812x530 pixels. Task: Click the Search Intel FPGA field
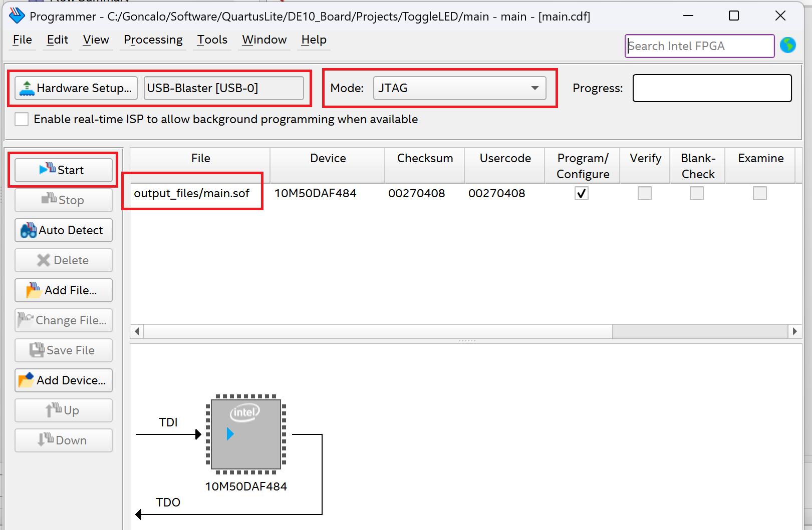699,46
